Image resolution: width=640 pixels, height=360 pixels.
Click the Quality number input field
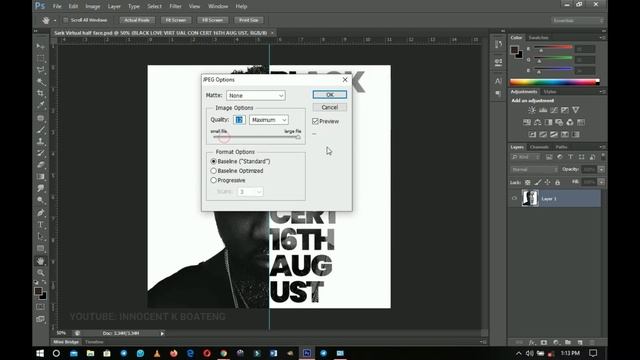coord(239,120)
